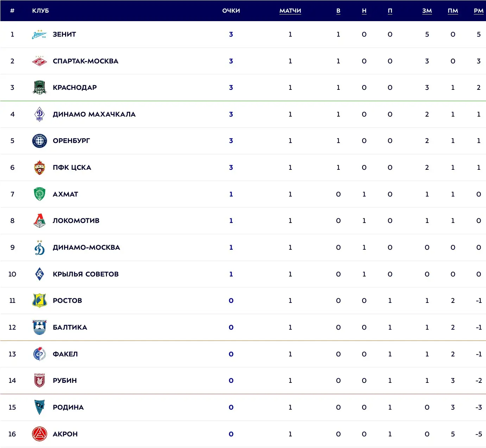Click the Zenit club logo
This screenshot has width=486, height=448.
(39, 34)
